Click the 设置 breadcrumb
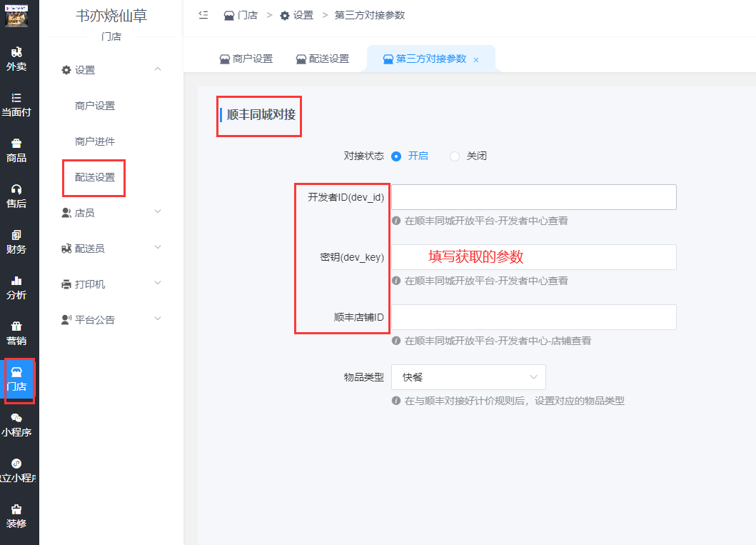Image resolution: width=756 pixels, height=545 pixels. [296, 16]
